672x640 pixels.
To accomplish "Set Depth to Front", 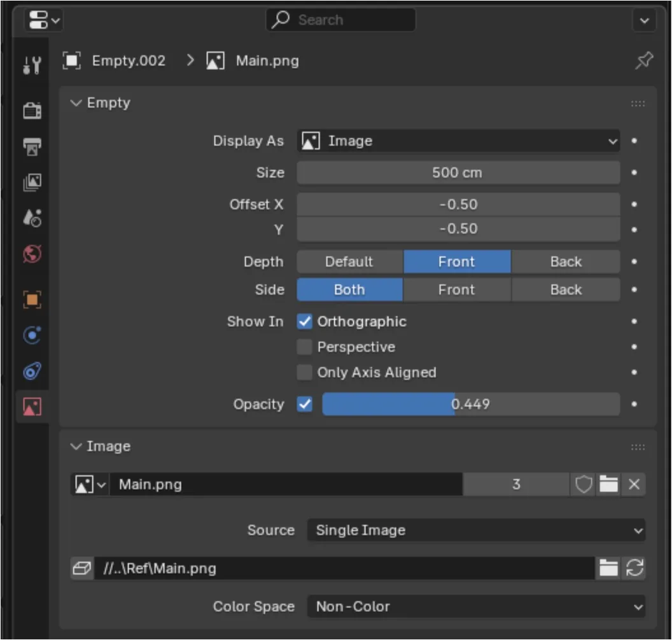I will (x=457, y=261).
